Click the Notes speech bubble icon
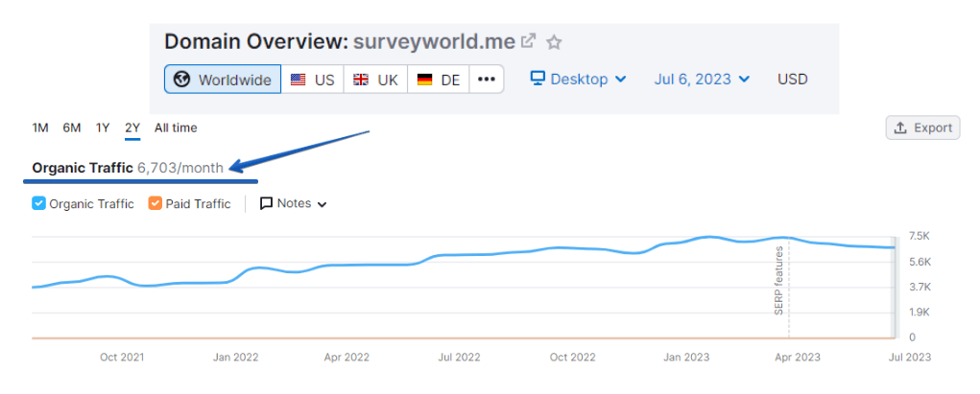This screenshot has width=980, height=394. pyautogui.click(x=266, y=203)
